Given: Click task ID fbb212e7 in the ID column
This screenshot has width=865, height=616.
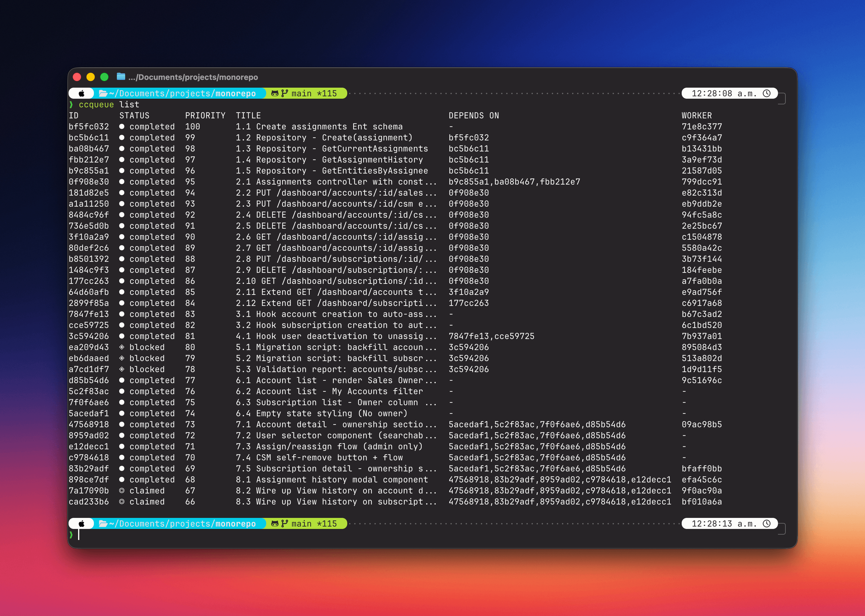Looking at the screenshot, I should (89, 159).
